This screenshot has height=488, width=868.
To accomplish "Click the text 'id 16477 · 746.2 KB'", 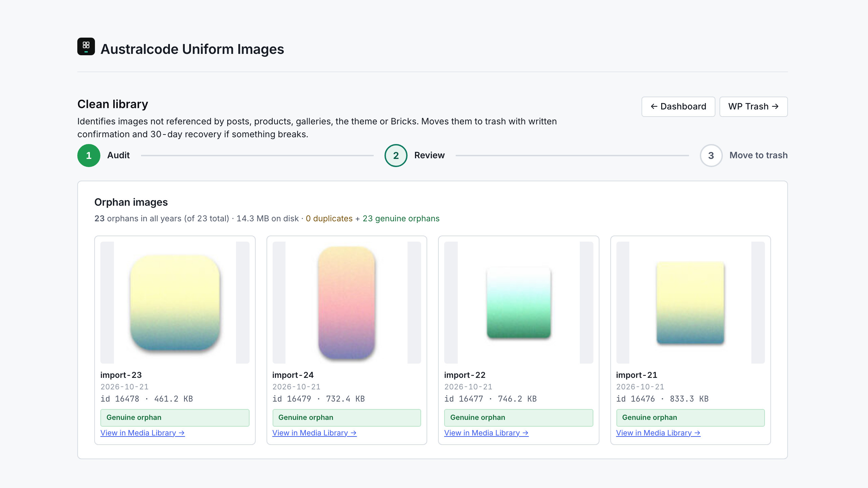I will click(490, 399).
